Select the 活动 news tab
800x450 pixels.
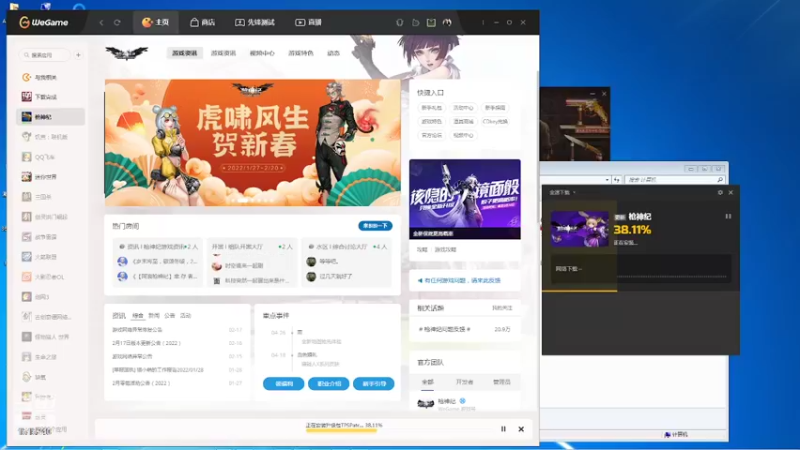point(186,316)
